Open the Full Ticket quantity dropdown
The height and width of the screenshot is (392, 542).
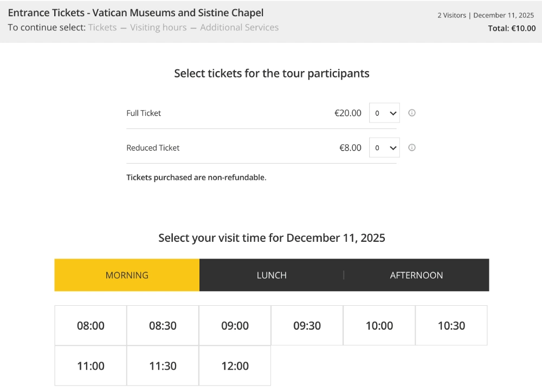384,113
